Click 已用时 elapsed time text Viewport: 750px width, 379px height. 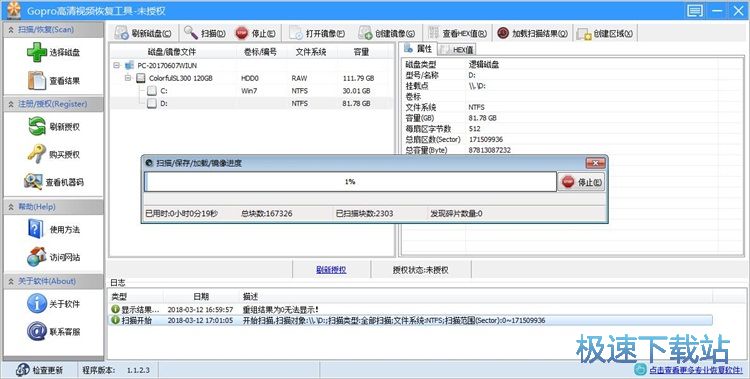(x=181, y=213)
